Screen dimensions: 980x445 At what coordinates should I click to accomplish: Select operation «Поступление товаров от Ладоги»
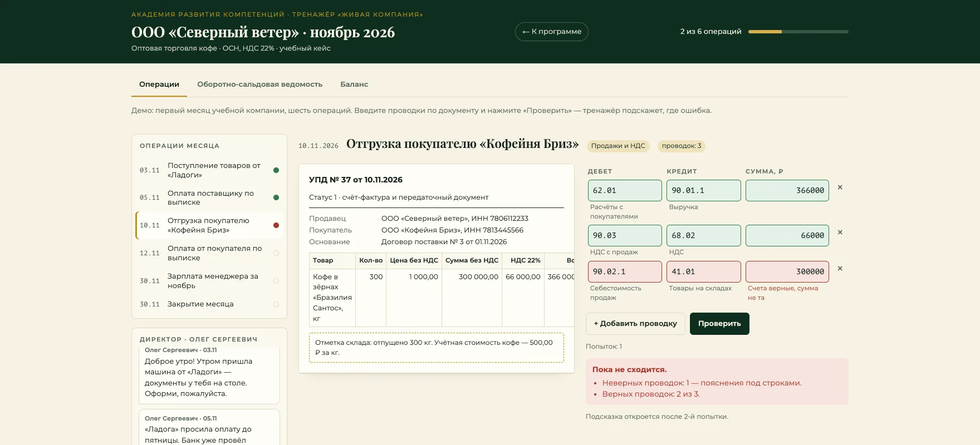tap(209, 170)
